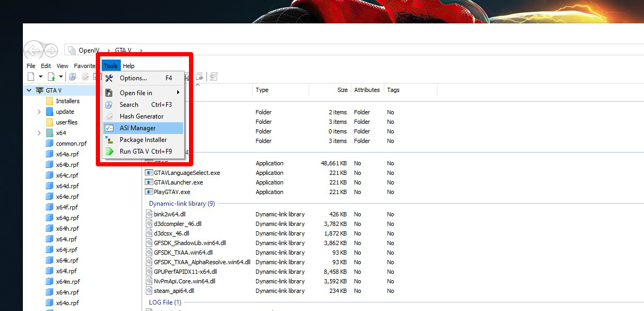This screenshot has width=644, height=311.
Task: Click the green Run GTA V icon
Action: [109, 152]
